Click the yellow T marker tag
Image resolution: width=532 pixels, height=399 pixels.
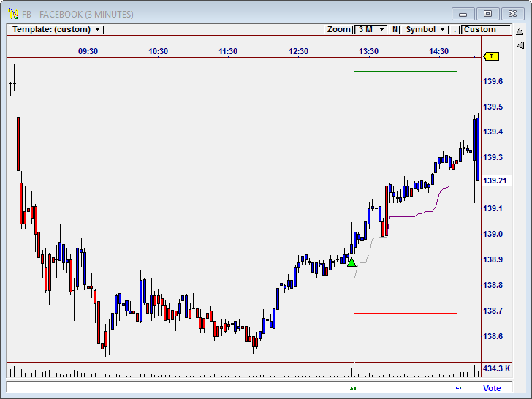point(491,56)
